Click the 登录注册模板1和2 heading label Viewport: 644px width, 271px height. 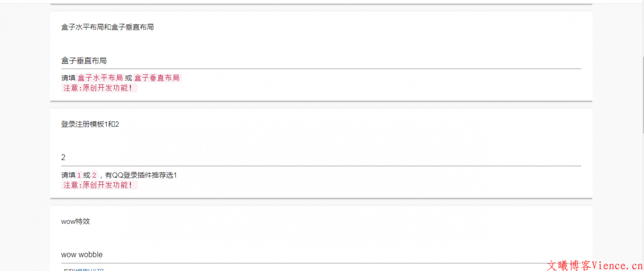90,124
